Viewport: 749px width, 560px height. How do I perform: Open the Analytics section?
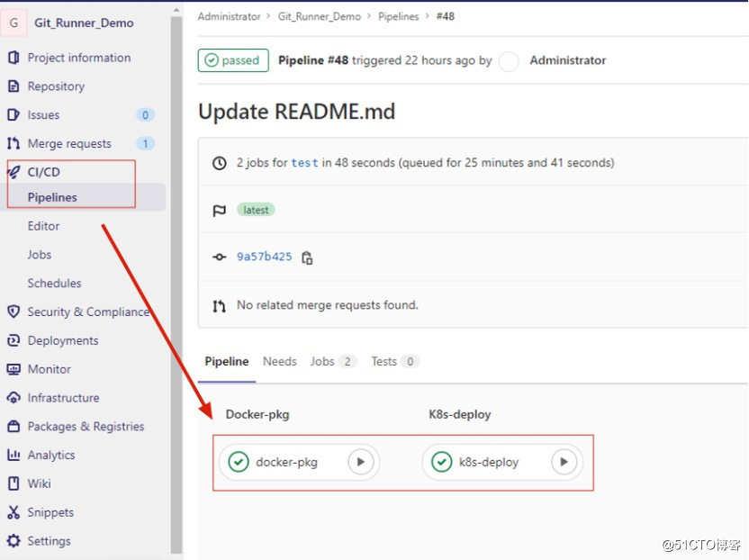[51, 456]
